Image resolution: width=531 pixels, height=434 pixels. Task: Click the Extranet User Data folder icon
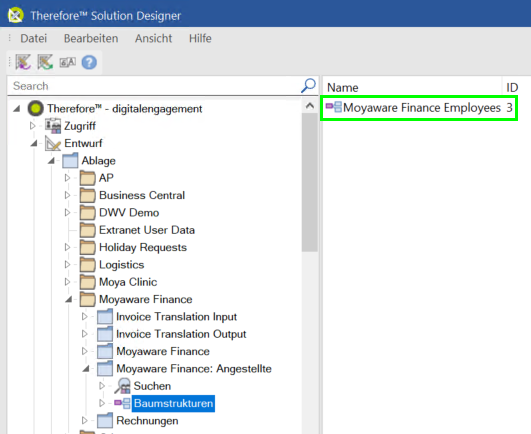88,230
